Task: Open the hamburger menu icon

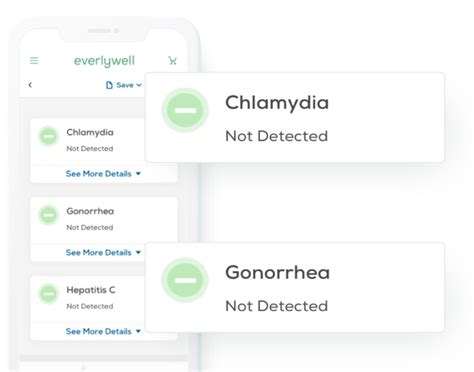Action: [34, 61]
